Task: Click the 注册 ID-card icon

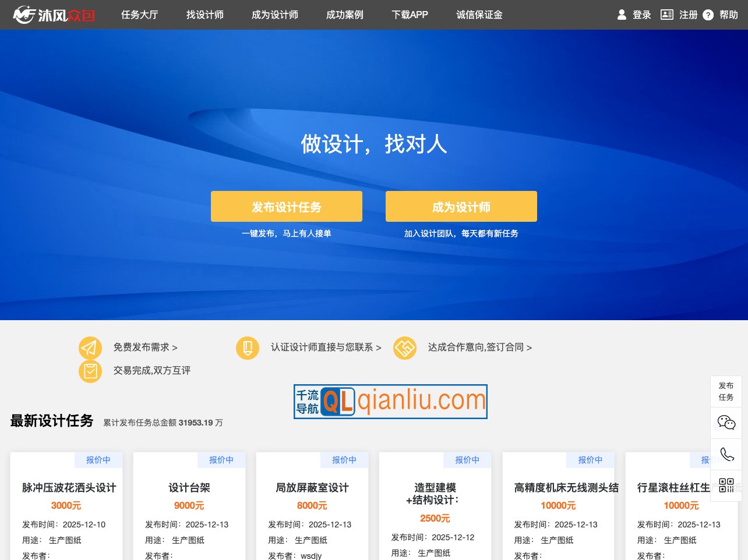Action: [x=666, y=15]
